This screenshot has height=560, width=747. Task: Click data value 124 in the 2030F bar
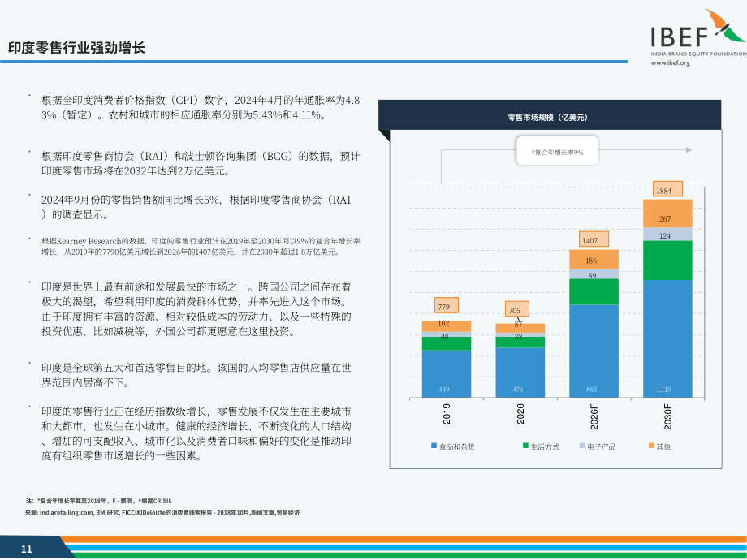pos(665,235)
